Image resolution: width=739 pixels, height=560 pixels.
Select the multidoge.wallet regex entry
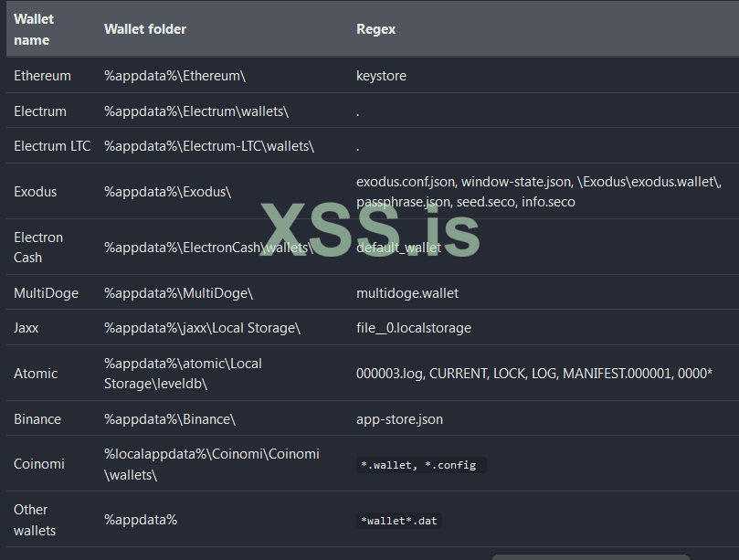[407, 293]
